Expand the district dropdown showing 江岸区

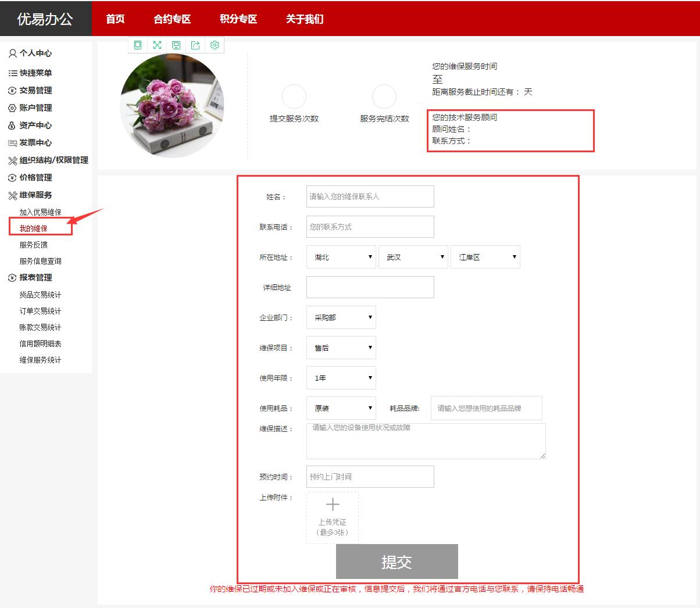[485, 257]
